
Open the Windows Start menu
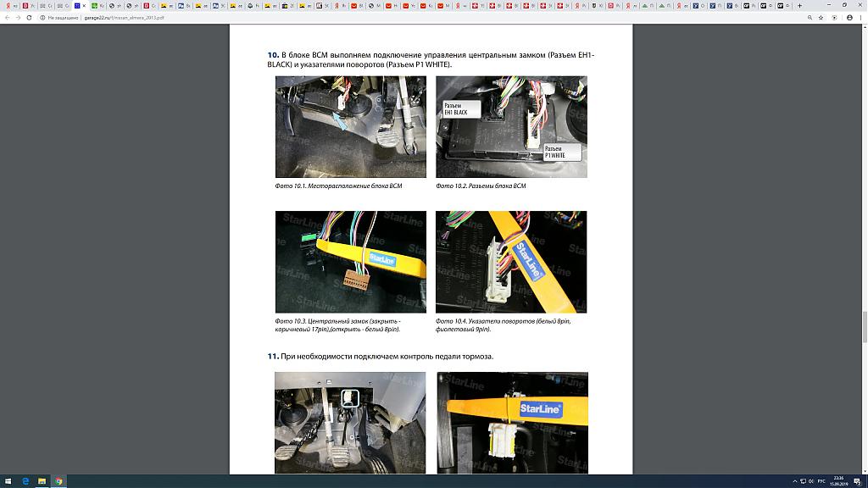coord(7,481)
